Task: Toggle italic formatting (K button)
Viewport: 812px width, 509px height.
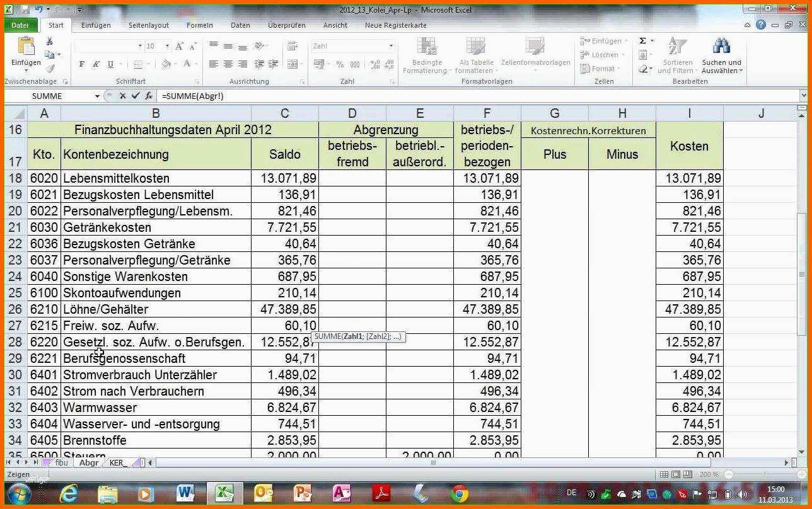Action: coord(96,64)
